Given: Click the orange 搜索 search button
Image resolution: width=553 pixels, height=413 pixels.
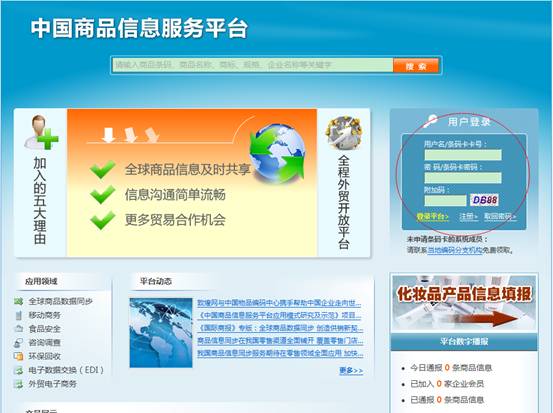Looking at the screenshot, I should [x=416, y=66].
